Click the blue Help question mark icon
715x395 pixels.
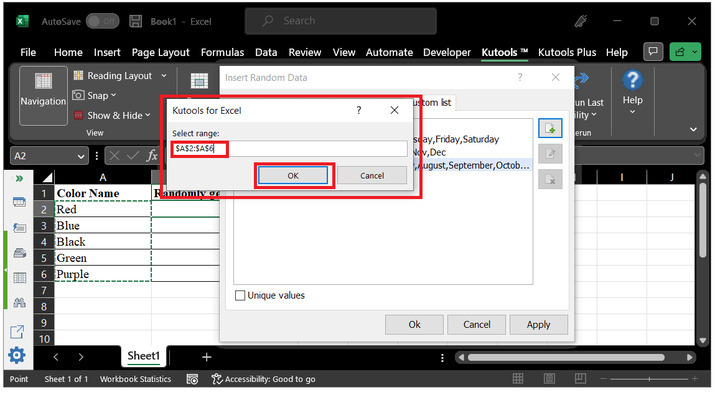[x=632, y=80]
